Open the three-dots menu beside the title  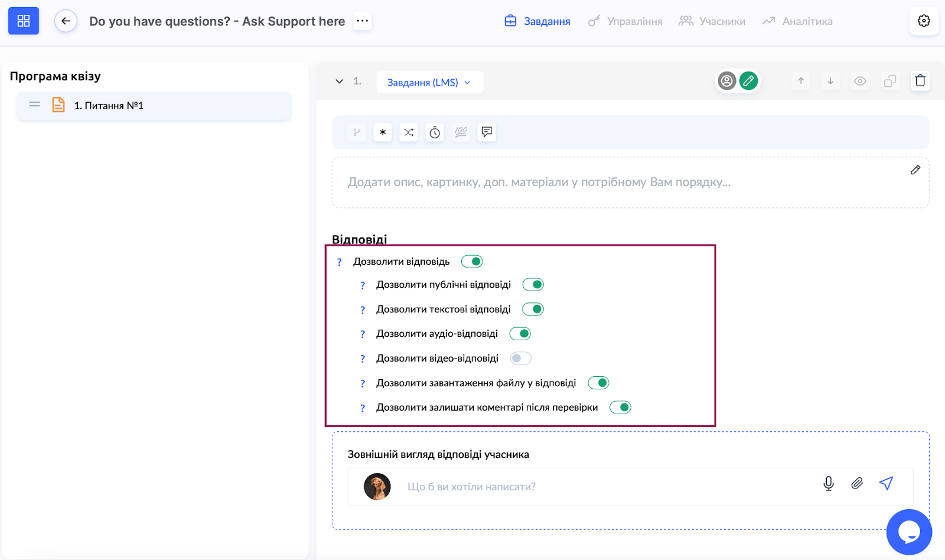[x=363, y=21]
